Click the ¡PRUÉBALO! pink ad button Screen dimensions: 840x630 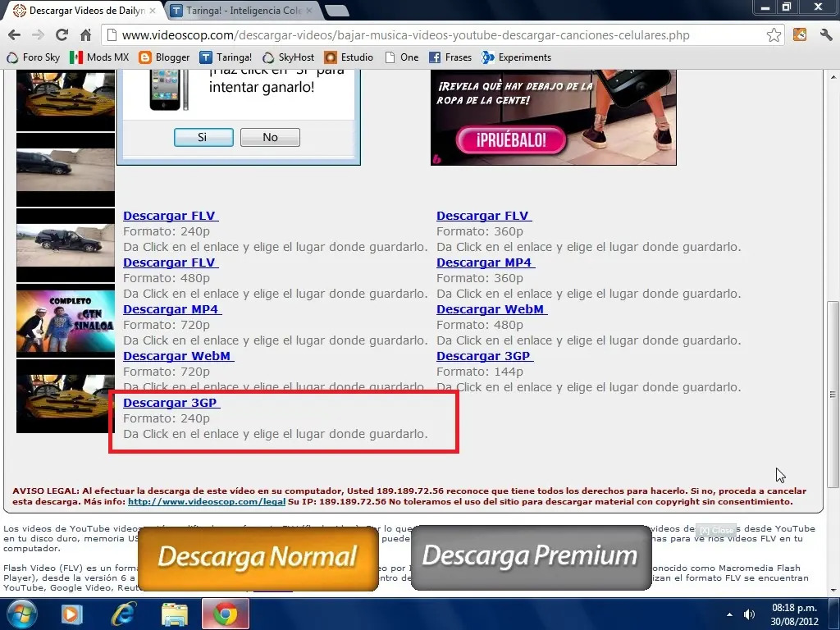[511, 140]
